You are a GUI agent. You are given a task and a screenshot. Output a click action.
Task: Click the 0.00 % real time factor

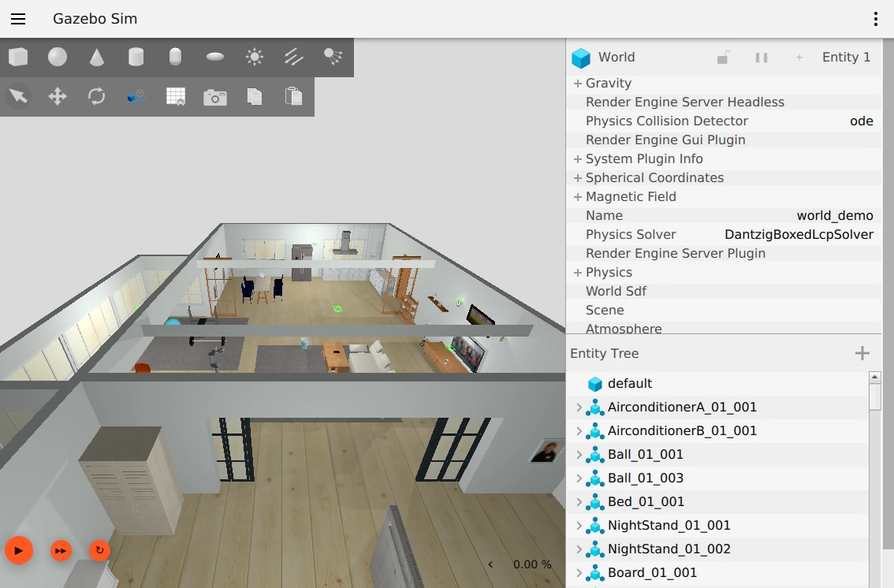(532, 564)
